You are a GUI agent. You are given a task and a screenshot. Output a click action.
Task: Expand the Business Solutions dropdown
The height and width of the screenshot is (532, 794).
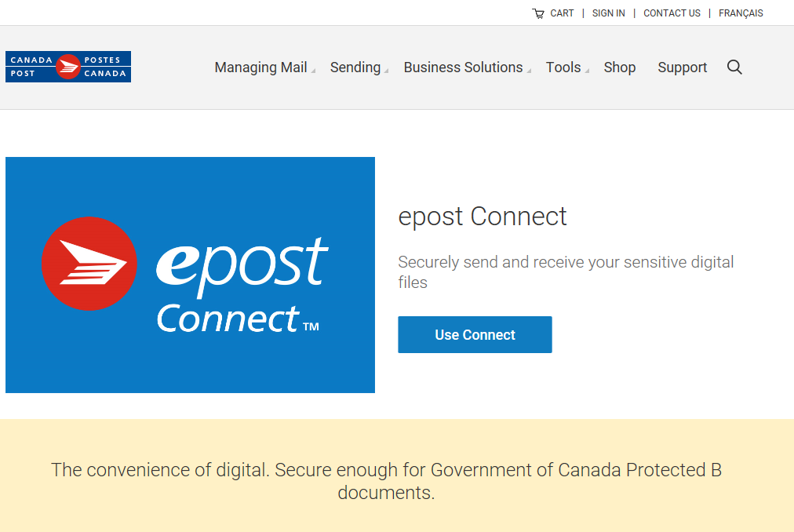pos(463,67)
